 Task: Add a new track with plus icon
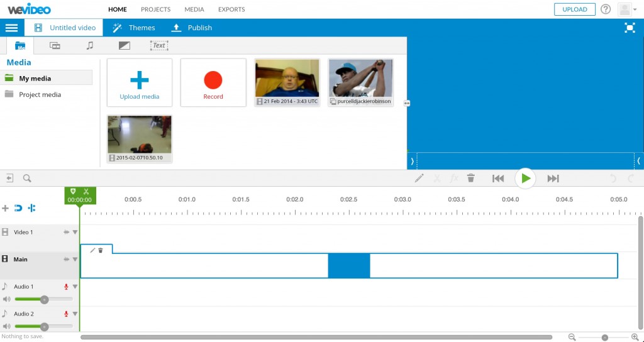(5, 208)
